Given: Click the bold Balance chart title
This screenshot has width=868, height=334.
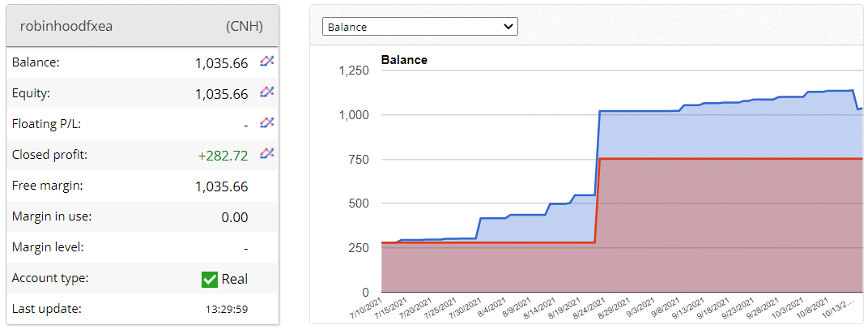Looking at the screenshot, I should (x=404, y=60).
